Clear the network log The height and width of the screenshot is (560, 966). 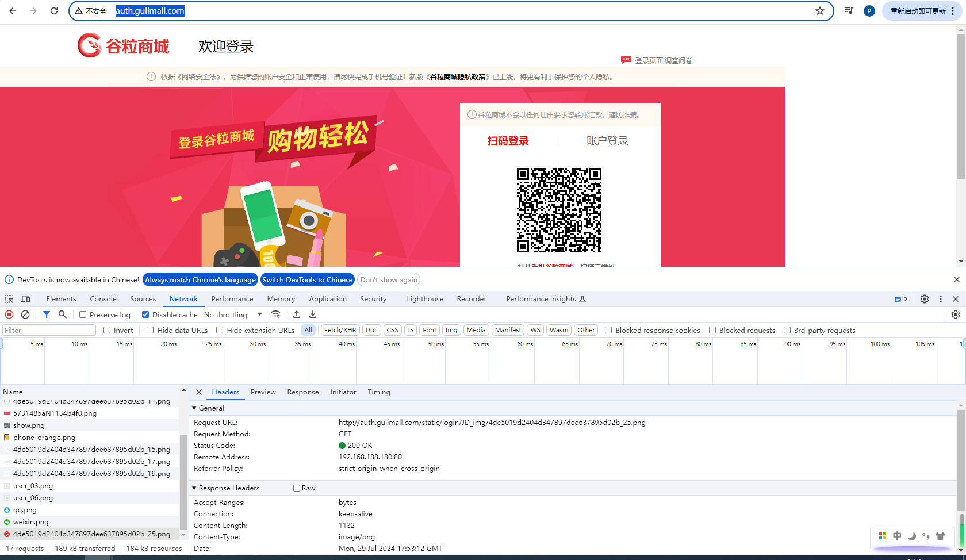[x=25, y=314]
